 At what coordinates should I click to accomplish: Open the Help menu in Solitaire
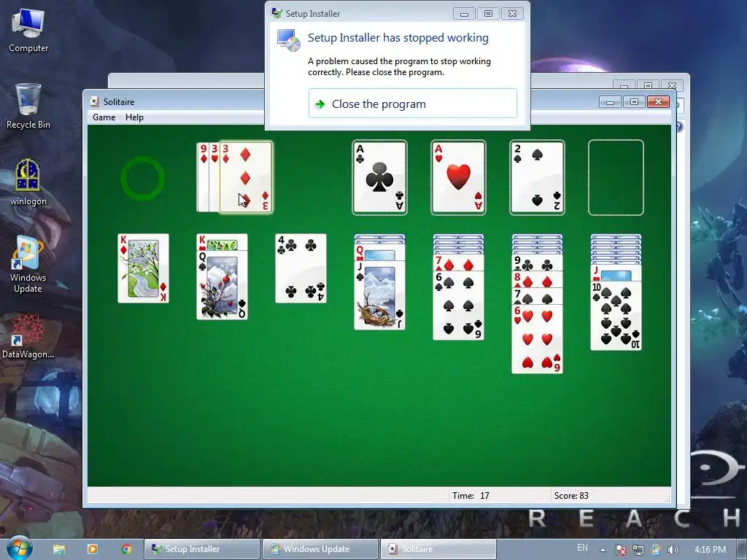[134, 117]
